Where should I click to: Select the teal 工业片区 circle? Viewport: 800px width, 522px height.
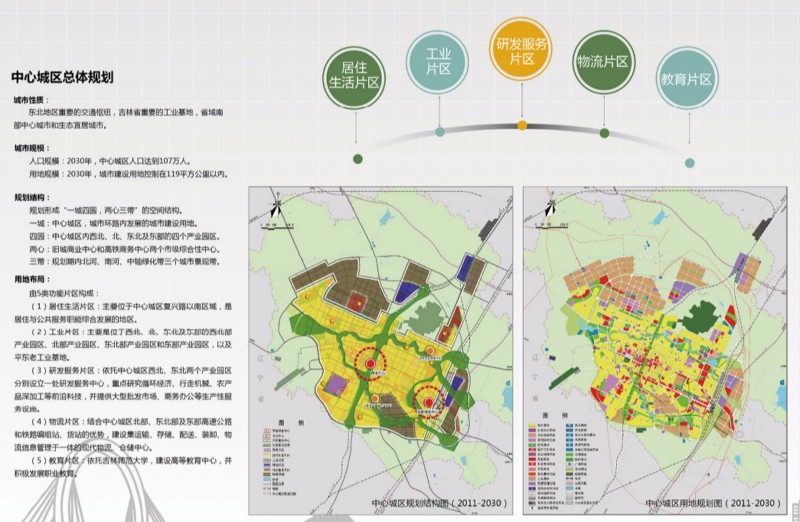[x=439, y=61]
